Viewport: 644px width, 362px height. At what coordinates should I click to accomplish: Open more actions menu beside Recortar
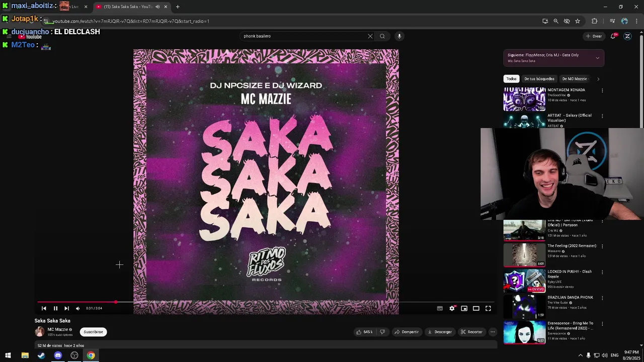click(x=493, y=332)
